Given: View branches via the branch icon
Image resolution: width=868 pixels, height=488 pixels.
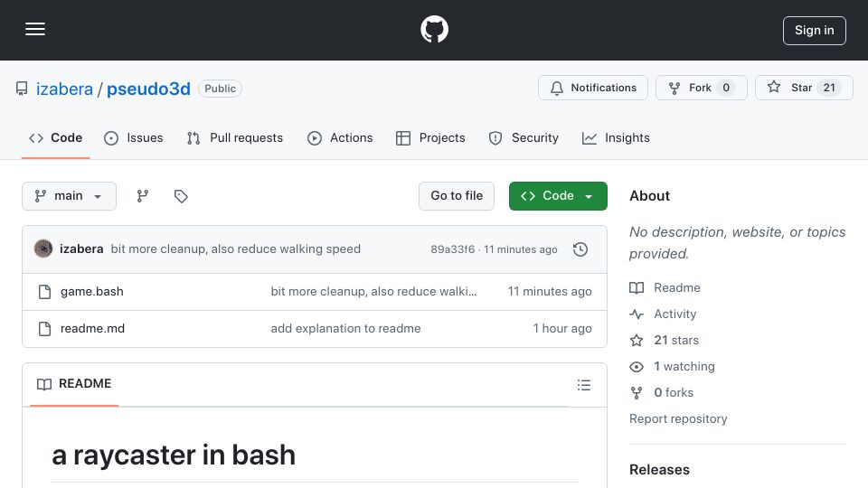Looking at the screenshot, I should [143, 196].
